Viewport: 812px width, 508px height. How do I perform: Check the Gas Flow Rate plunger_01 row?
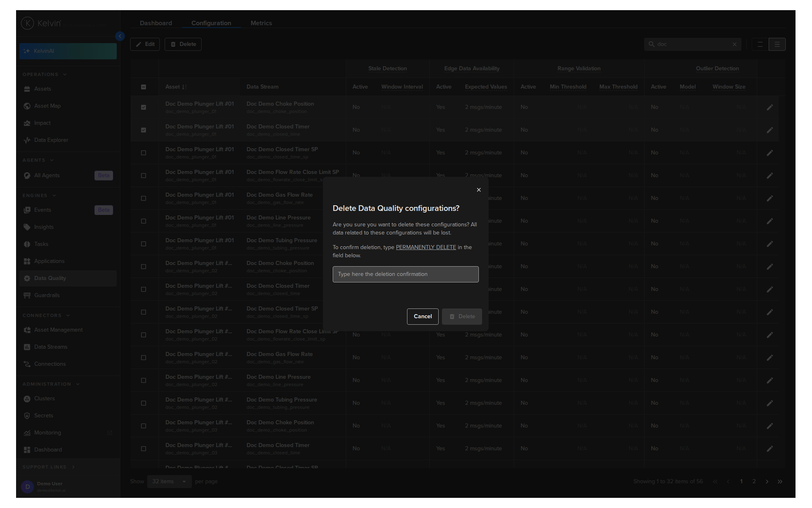coord(143,198)
